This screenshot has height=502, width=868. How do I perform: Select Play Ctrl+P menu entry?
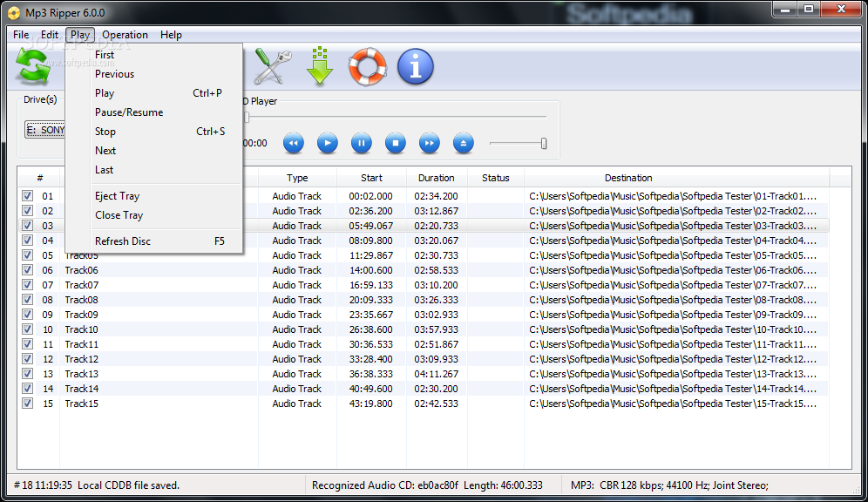point(154,93)
